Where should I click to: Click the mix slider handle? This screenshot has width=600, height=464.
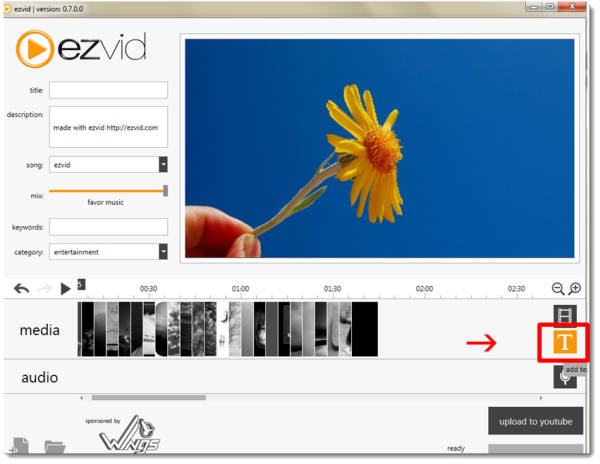point(165,190)
